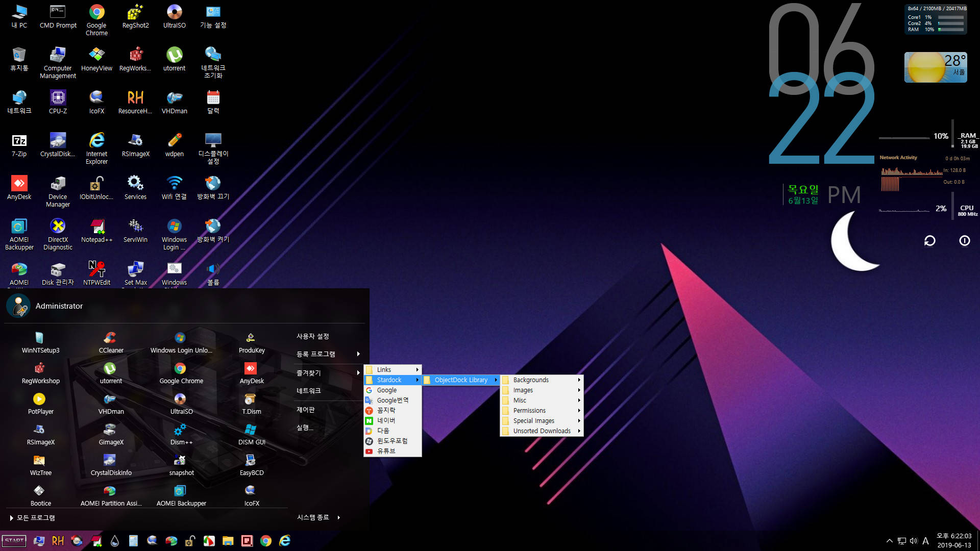Open the ServiWin desktop icon
Viewport: 980px width, 551px height.
tap(135, 231)
